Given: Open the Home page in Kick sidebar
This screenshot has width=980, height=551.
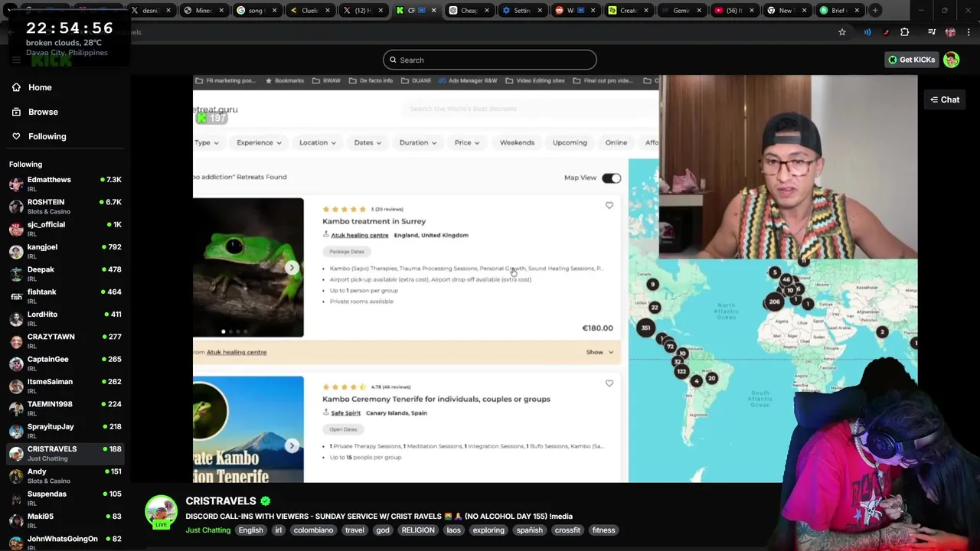Looking at the screenshot, I should pyautogui.click(x=32, y=87).
